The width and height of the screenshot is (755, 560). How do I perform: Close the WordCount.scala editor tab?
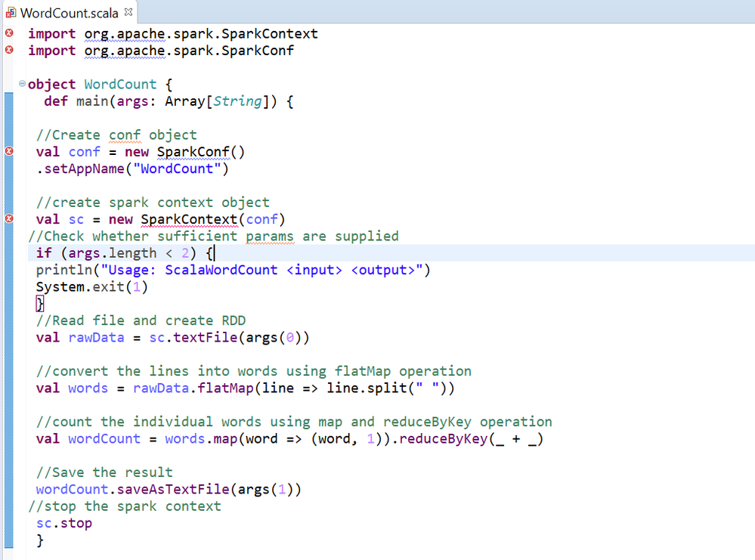pos(128,12)
